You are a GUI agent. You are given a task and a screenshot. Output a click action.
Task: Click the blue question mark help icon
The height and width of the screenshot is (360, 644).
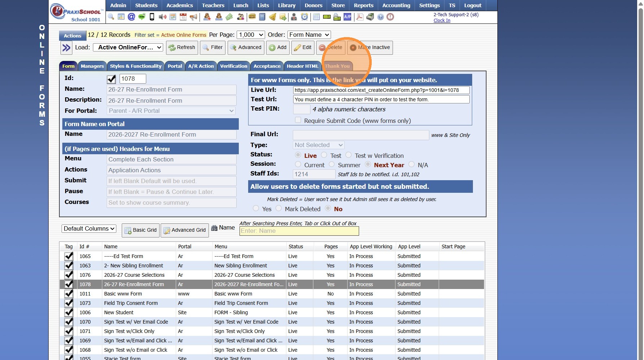(380, 17)
